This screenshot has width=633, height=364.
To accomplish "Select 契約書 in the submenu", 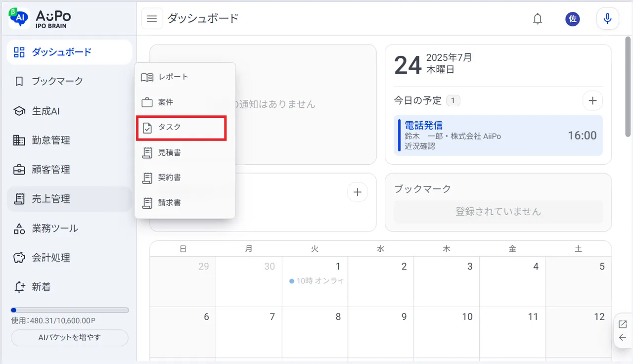I will point(185,178).
